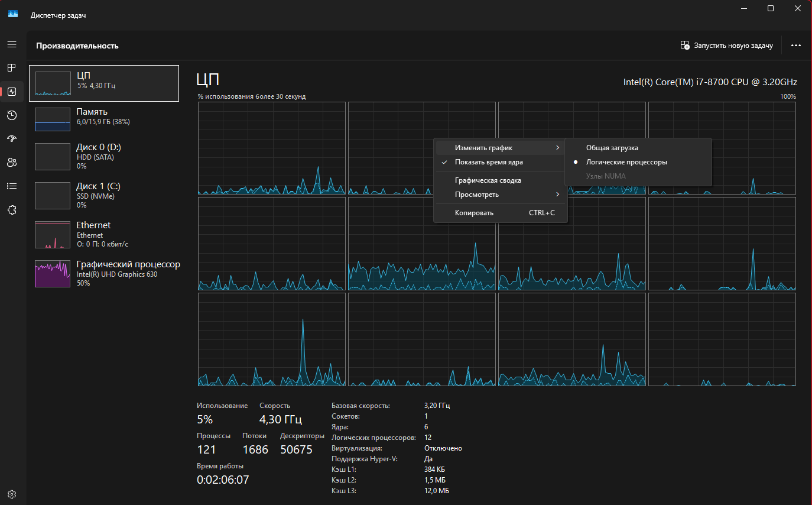Image resolution: width=812 pixels, height=505 pixels.
Task: Toggle the 'Показать время ядра' checked option
Action: click(488, 162)
